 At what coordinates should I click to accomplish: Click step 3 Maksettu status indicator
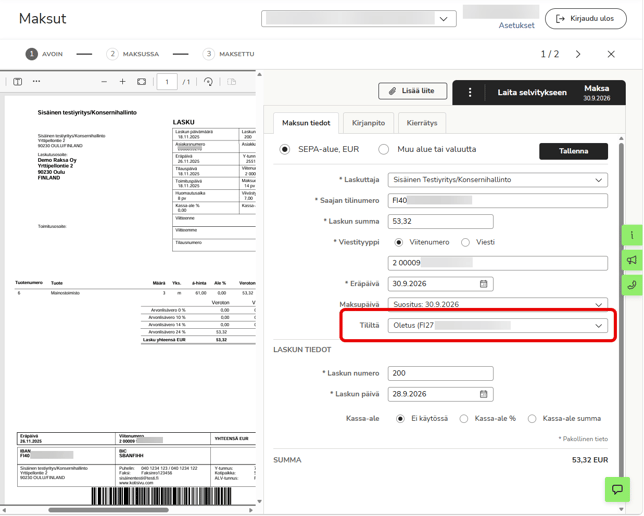[228, 54]
